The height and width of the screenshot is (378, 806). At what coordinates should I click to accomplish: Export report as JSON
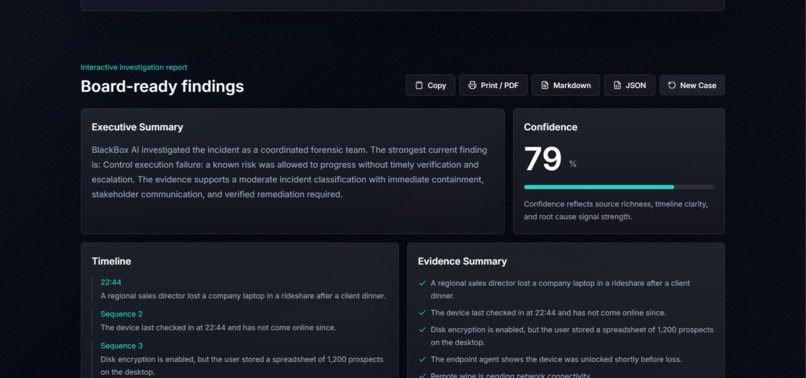[630, 85]
